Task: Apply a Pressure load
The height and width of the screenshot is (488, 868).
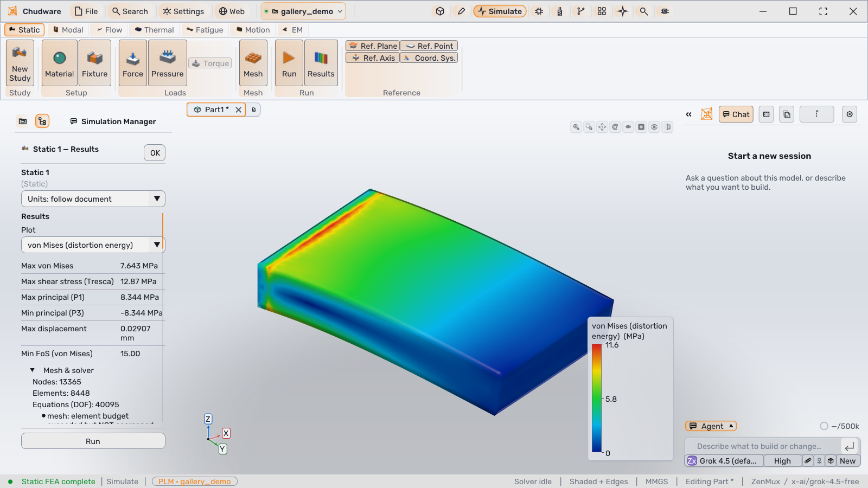Action: [x=168, y=63]
